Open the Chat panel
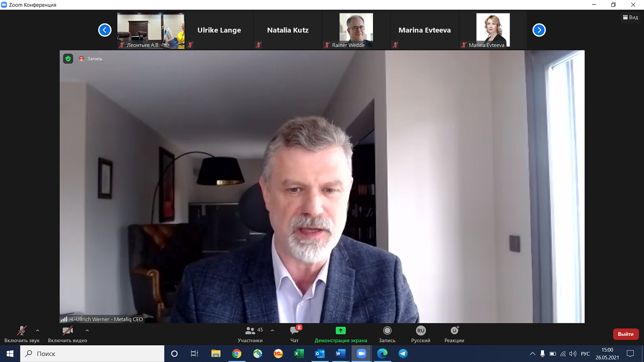 [295, 331]
